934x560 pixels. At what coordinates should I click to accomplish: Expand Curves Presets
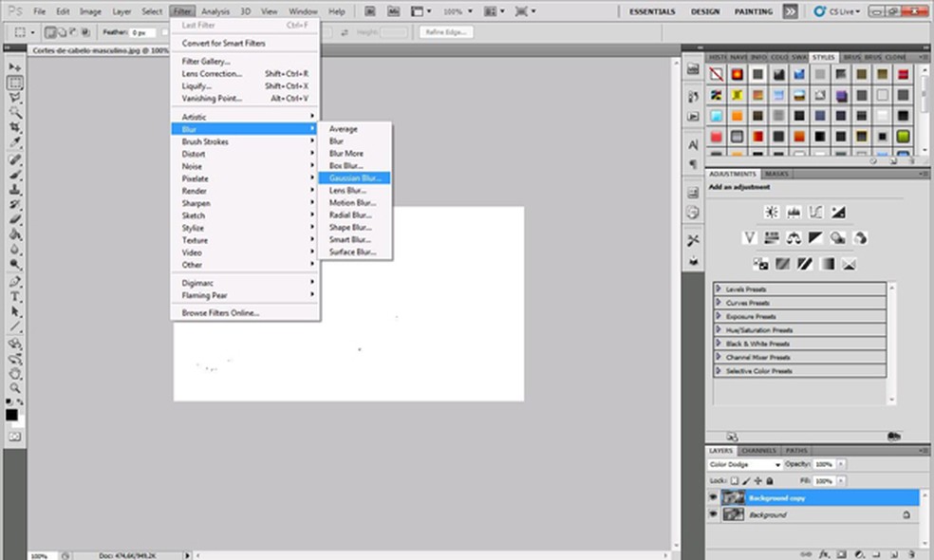click(x=719, y=303)
